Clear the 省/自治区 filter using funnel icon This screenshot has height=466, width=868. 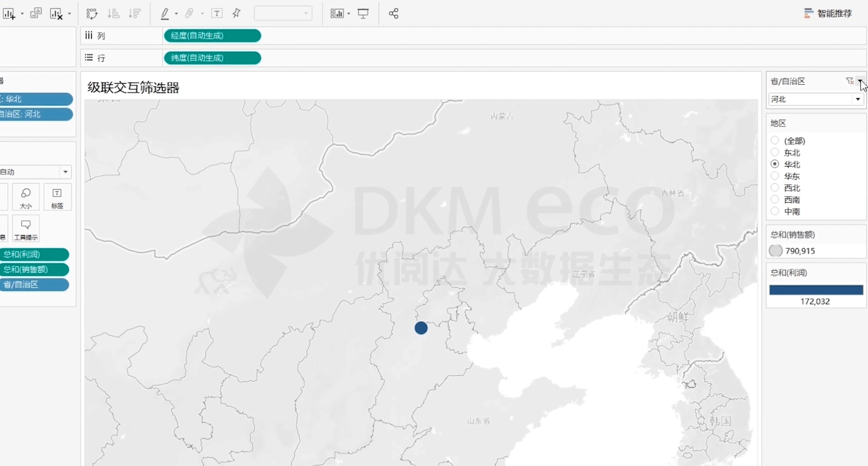(850, 81)
